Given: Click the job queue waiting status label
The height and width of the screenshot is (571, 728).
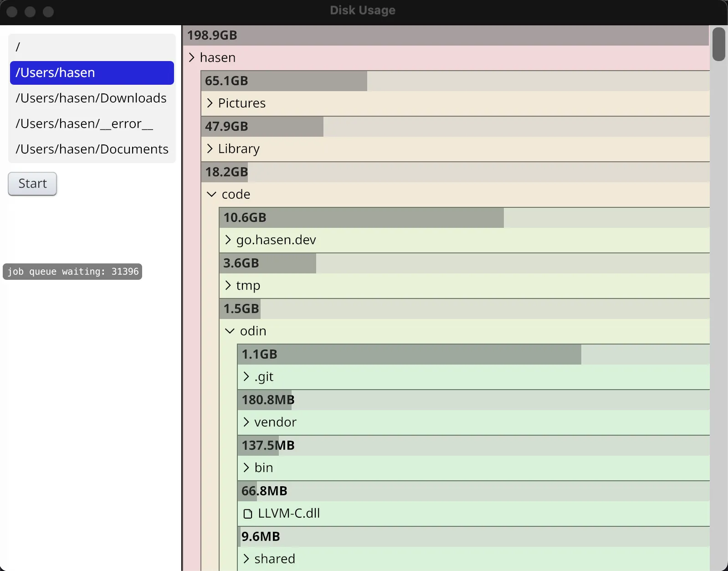Looking at the screenshot, I should (x=73, y=272).
